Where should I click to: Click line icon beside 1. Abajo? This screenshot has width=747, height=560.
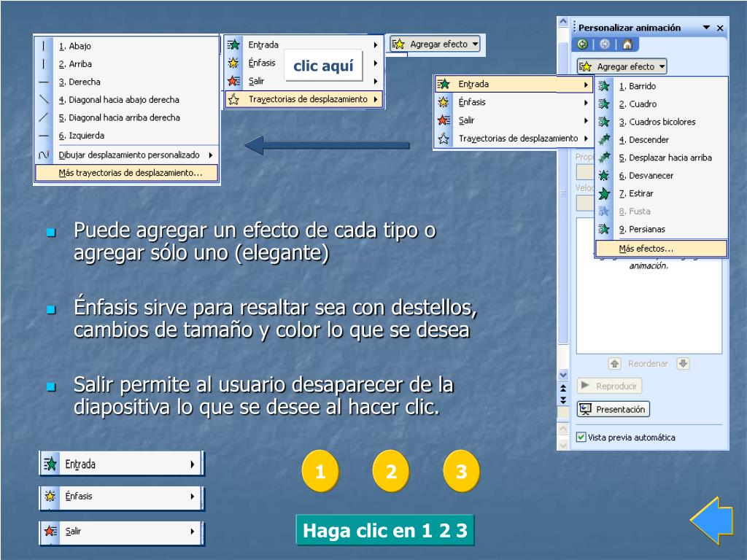44,46
